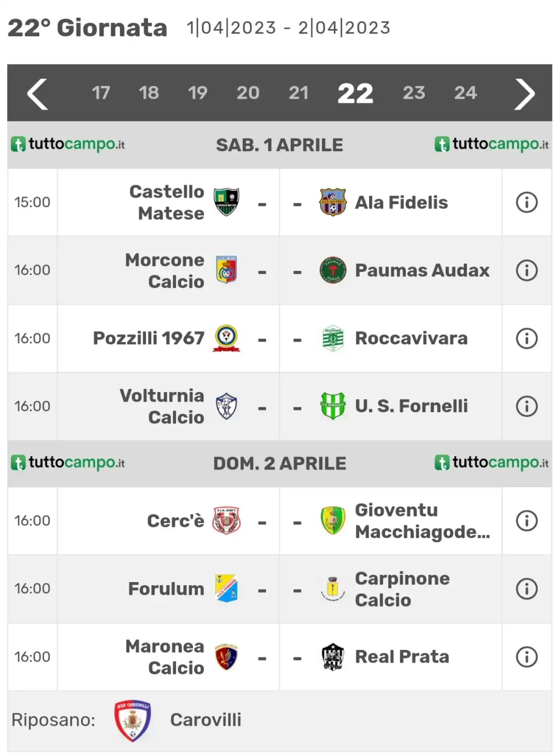Image resolution: width=559 pixels, height=756 pixels.
Task: Show info for Pozzilli 1967 vs Roccavivara
Action: coord(527,338)
